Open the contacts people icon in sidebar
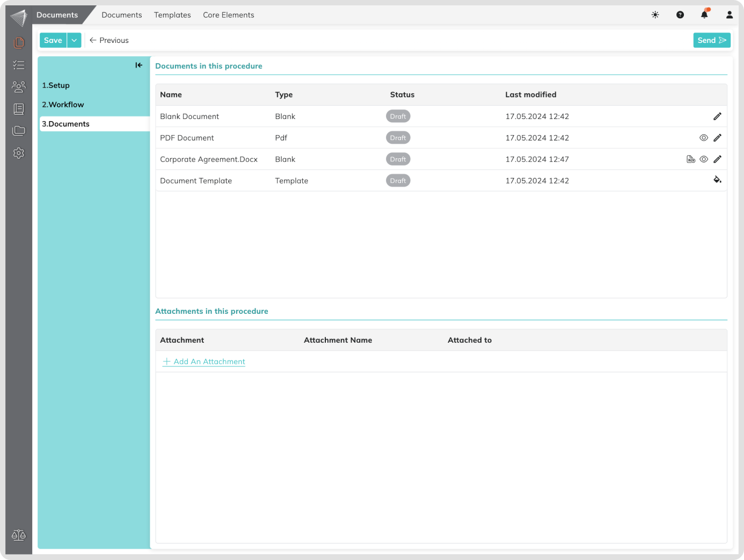744x560 pixels. pos(19,86)
